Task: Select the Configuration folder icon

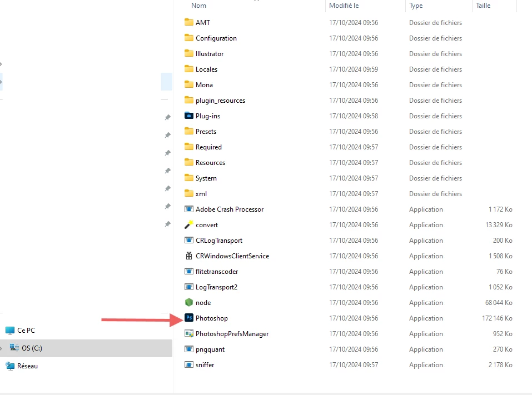Action: point(188,38)
